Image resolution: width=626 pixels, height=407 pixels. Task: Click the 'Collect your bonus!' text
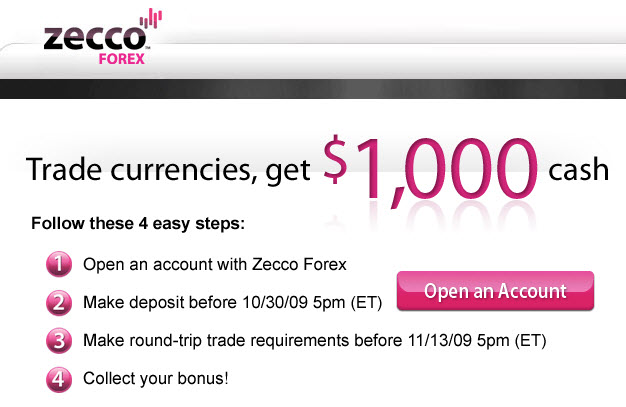[156, 379]
